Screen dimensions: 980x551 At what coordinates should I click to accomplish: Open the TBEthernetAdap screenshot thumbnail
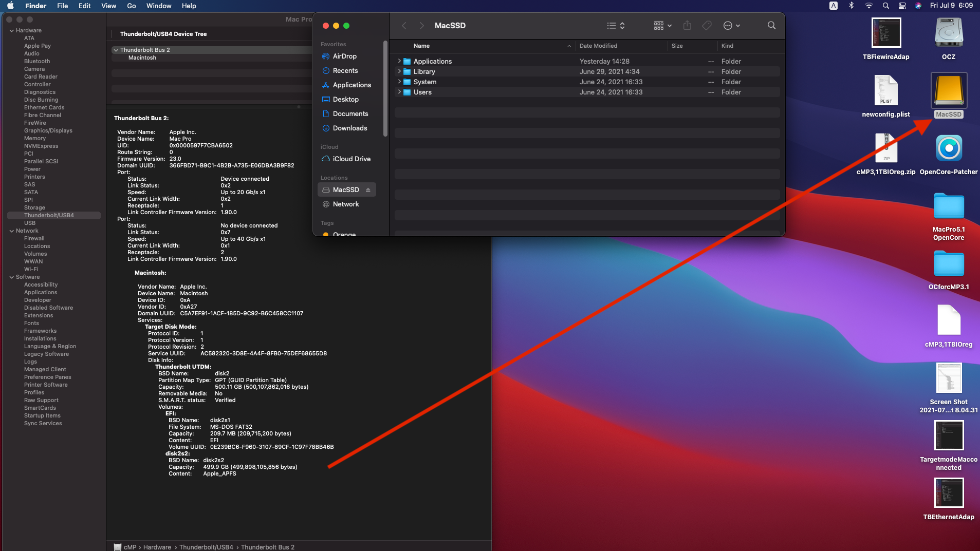click(949, 493)
